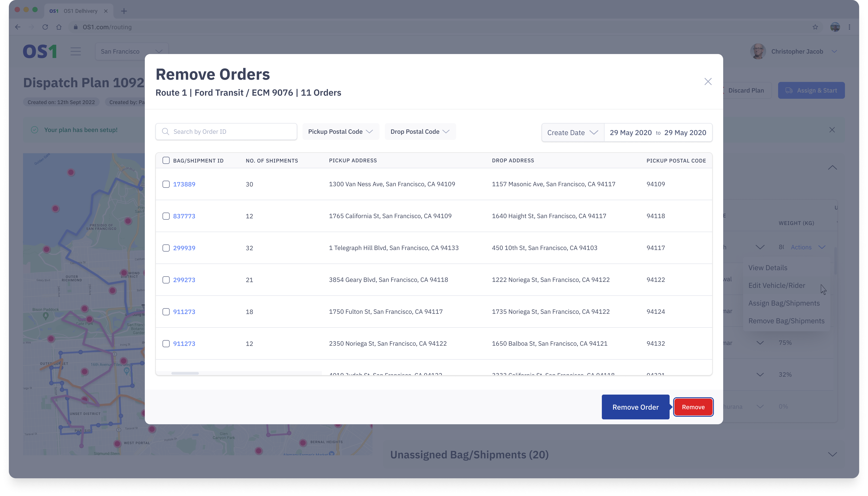This screenshot has width=868, height=496.
Task: Click the Search by Order ID field
Action: 232,132
